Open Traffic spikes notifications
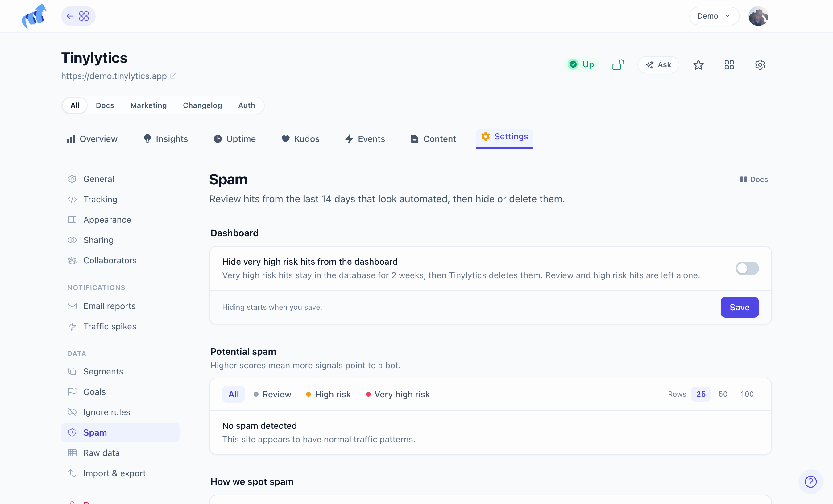This screenshot has width=833, height=504. tap(120, 326)
